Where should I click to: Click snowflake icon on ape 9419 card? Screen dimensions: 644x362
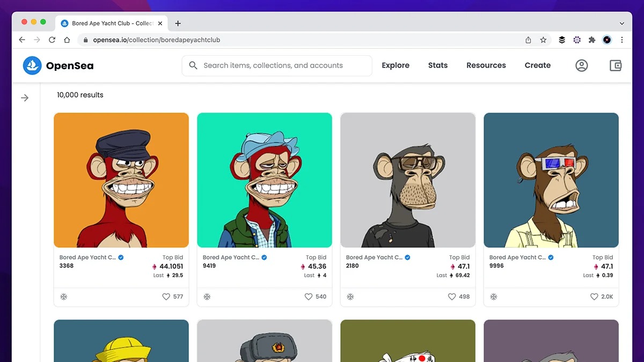tap(207, 297)
